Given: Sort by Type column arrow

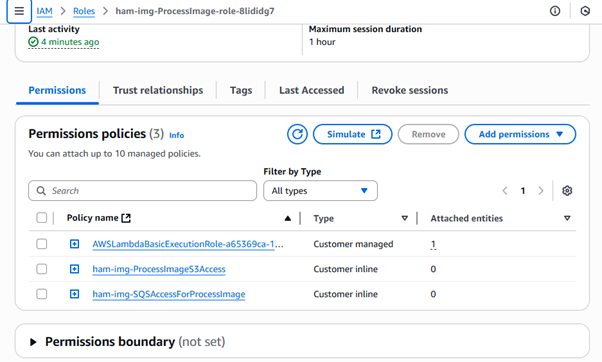Looking at the screenshot, I should point(404,218).
